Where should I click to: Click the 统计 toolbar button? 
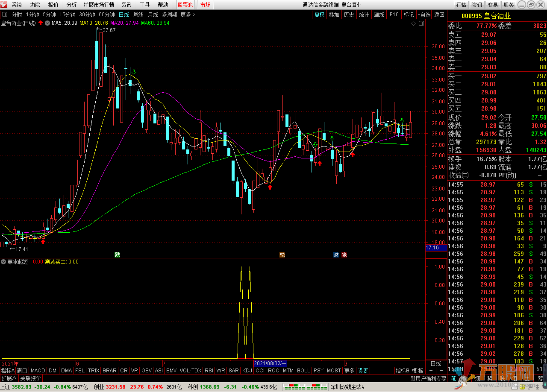[x=364, y=15]
